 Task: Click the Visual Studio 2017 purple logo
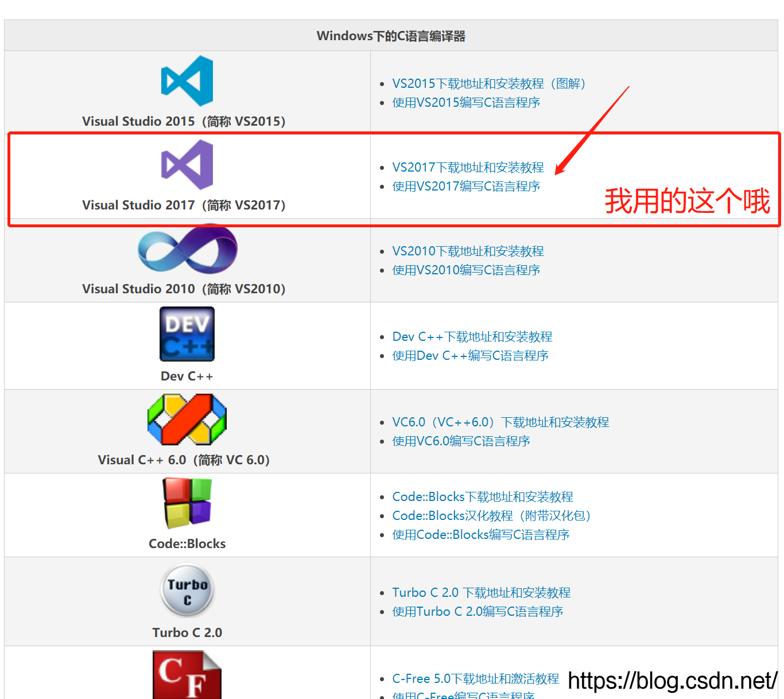[x=187, y=165]
